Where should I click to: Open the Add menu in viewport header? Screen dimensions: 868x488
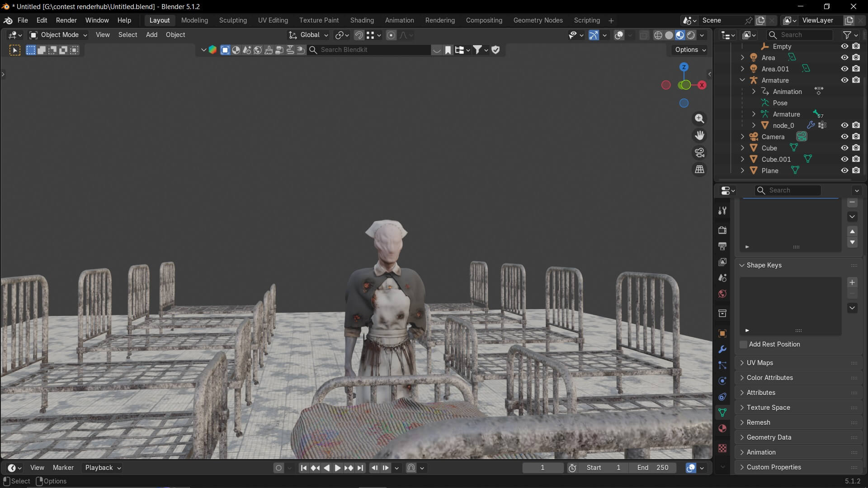[151, 35]
